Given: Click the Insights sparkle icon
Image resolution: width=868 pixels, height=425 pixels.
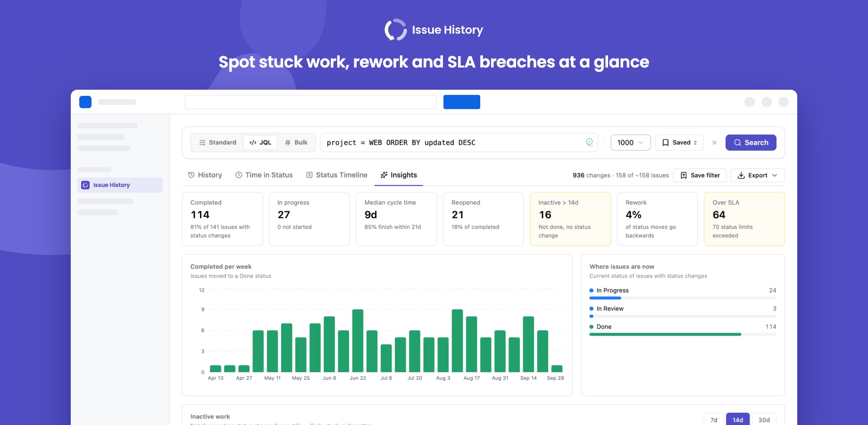Looking at the screenshot, I should click(x=384, y=175).
